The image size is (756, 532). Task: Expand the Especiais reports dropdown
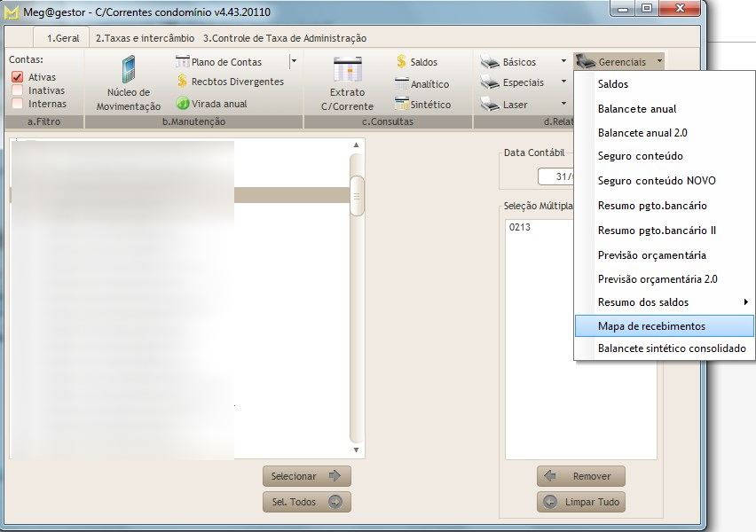coord(563,82)
